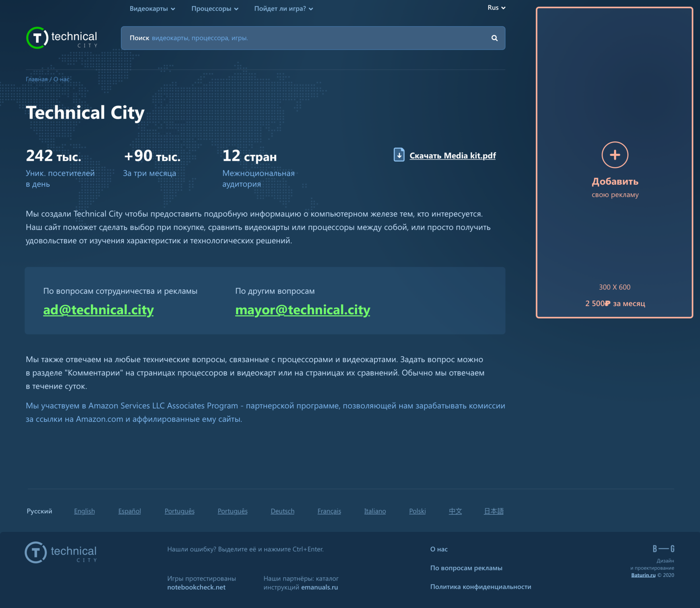
Task: Open the Процессоры dropdown menu
Action: pos(215,8)
